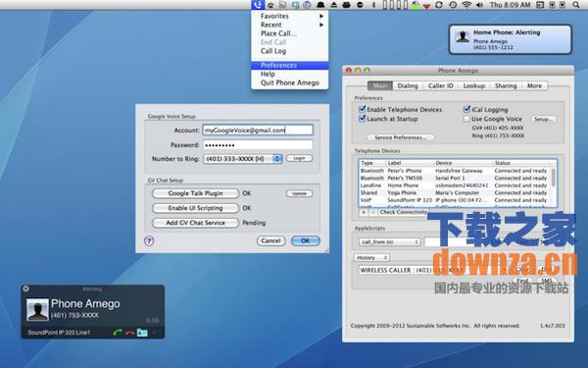Click the Home Phone Alerting notification avatar
The image size is (588, 368).
(463, 36)
